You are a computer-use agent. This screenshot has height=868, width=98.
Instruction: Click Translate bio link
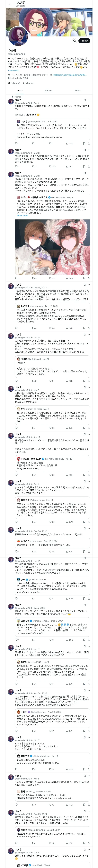(x=14, y=70)
